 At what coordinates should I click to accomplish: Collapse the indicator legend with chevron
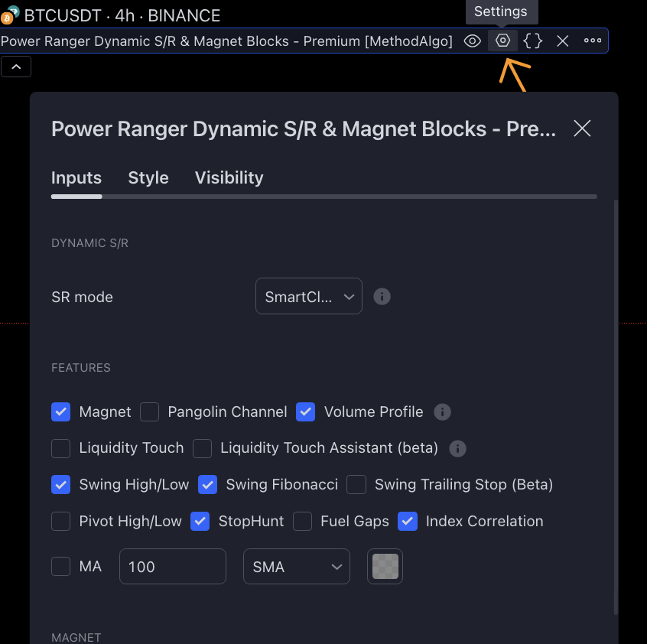click(x=16, y=67)
